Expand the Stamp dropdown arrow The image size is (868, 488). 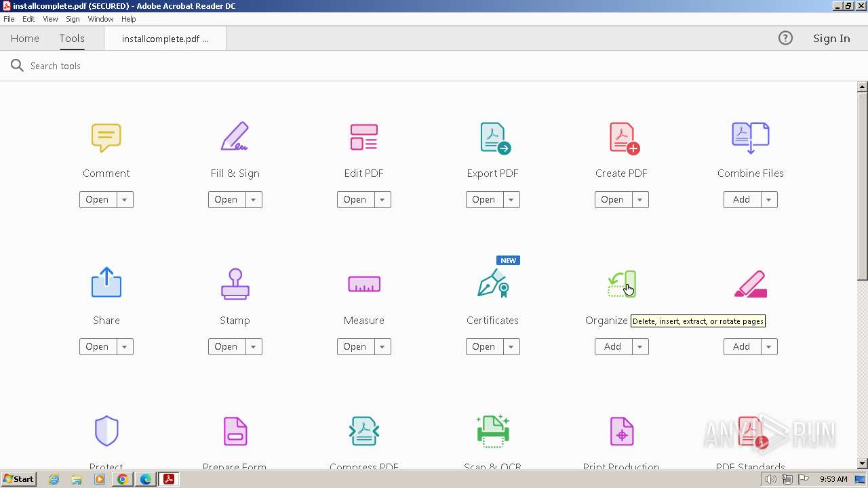pyautogui.click(x=253, y=347)
